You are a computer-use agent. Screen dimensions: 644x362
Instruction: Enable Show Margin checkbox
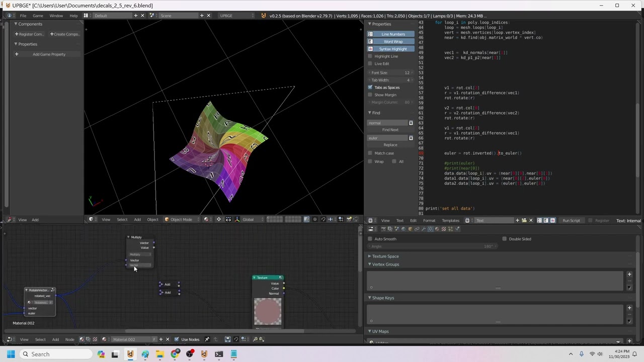click(370, 95)
